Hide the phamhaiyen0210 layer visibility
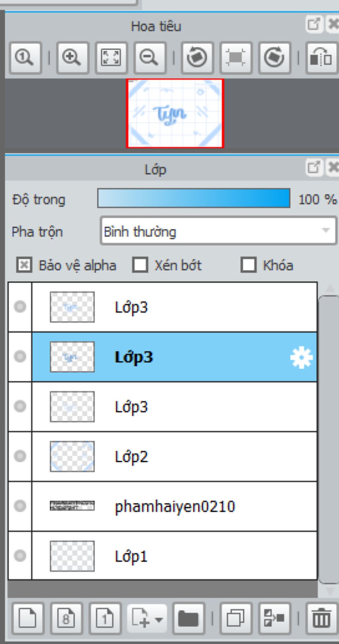This screenshot has height=644, width=339. [20, 506]
